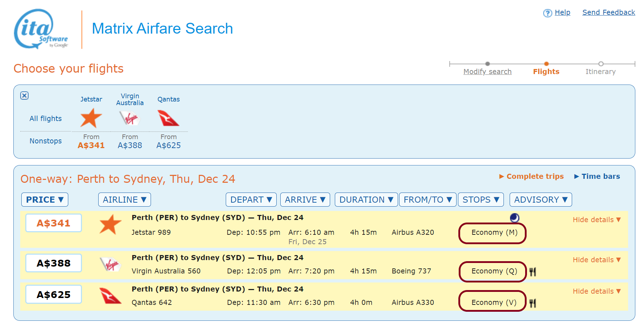Viewport: 644px width, 328px height.
Task: Close the airline filter panel with the X
Action: [24, 96]
